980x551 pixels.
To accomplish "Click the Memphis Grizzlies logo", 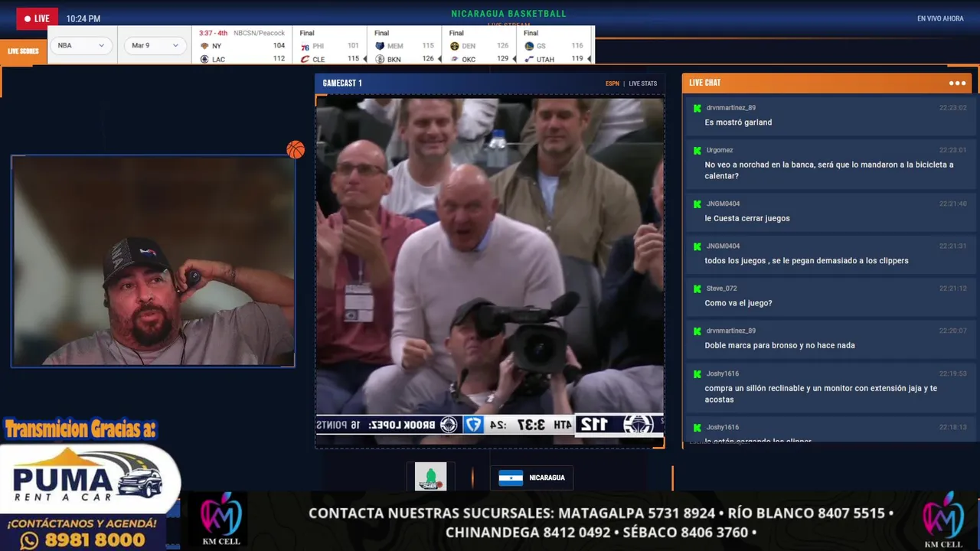I will click(380, 46).
